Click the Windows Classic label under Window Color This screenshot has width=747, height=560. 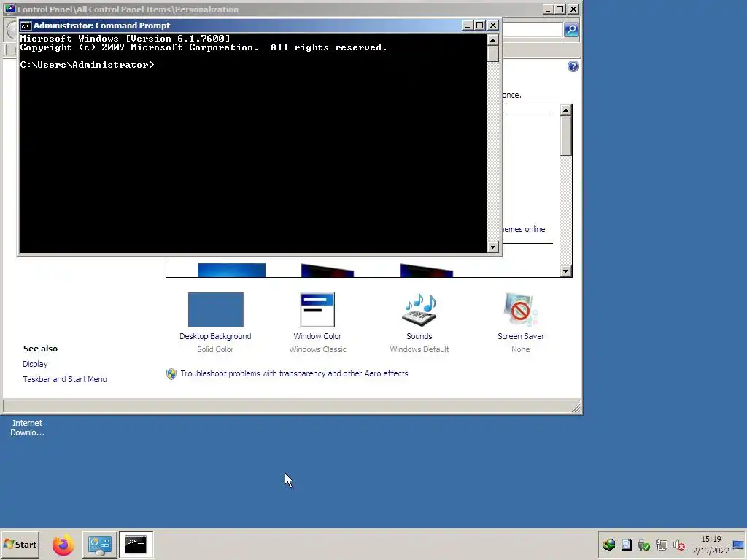[x=317, y=349]
